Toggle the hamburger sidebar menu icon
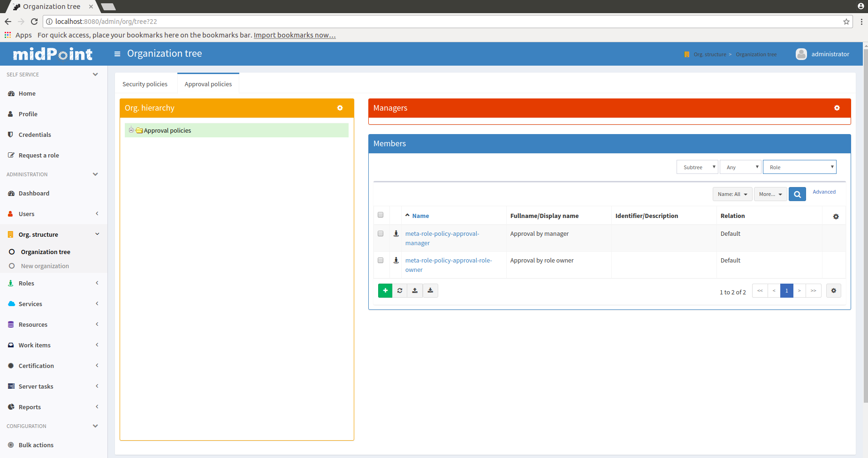This screenshot has height=458, width=868. click(x=117, y=54)
